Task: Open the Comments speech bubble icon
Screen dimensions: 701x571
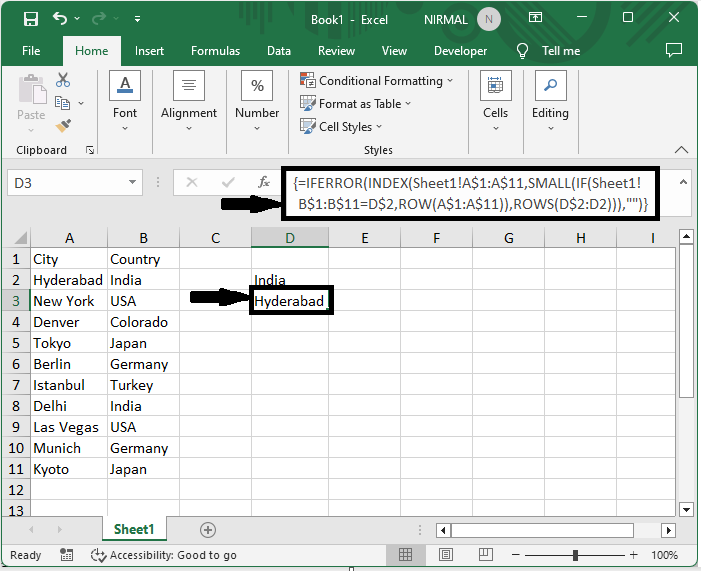Action: click(x=674, y=50)
